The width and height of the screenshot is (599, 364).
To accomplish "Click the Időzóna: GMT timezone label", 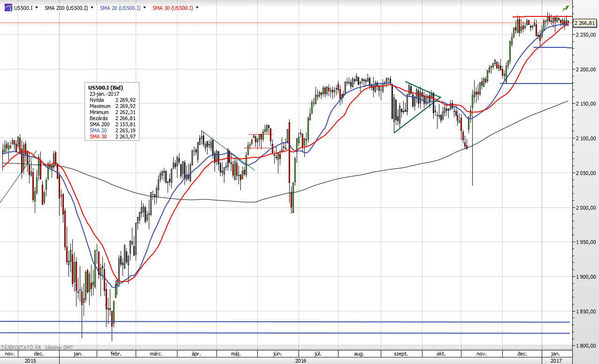I will point(59,347).
